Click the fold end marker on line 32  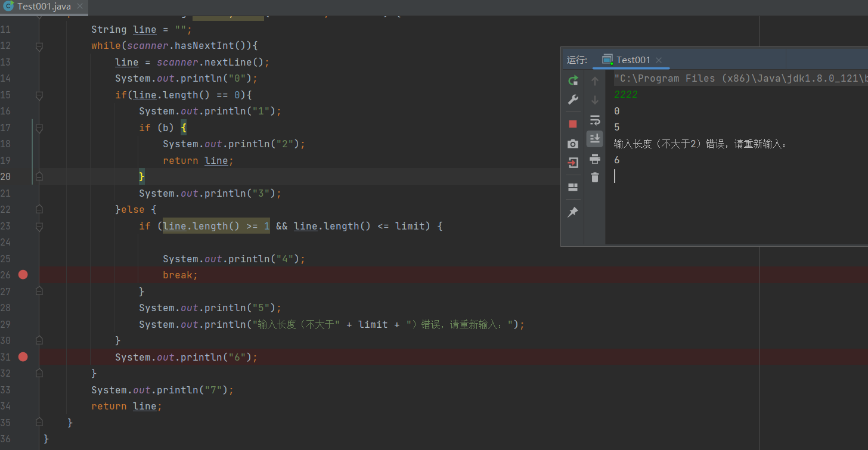click(39, 373)
